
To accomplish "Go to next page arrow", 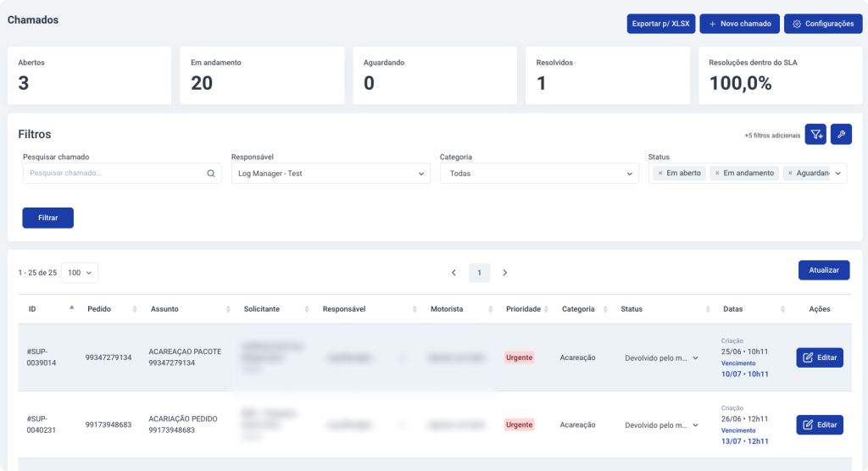I will tap(505, 273).
